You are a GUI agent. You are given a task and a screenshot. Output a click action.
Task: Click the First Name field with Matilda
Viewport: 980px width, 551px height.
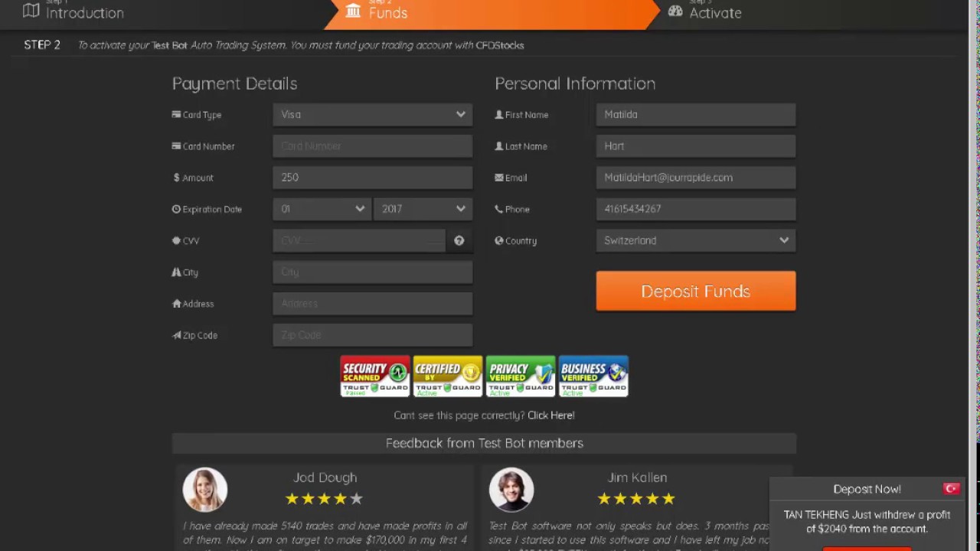696,115
